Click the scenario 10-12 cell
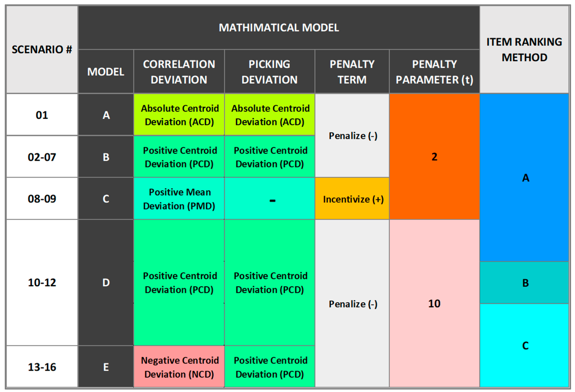 42,282
